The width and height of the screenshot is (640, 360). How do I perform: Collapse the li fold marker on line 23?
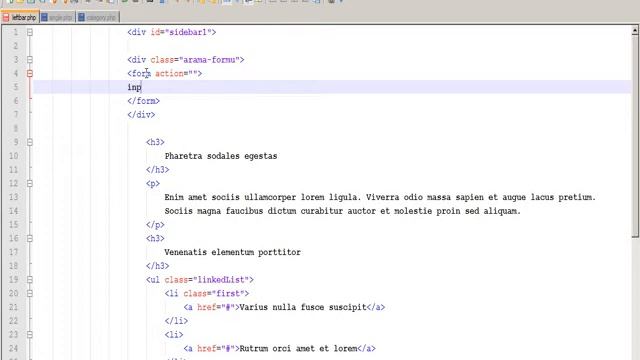30,335
